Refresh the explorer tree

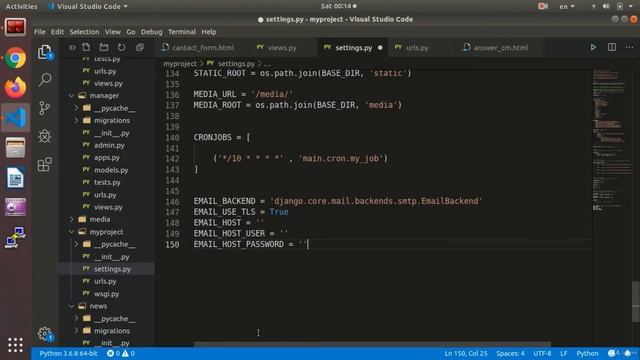[121, 47]
